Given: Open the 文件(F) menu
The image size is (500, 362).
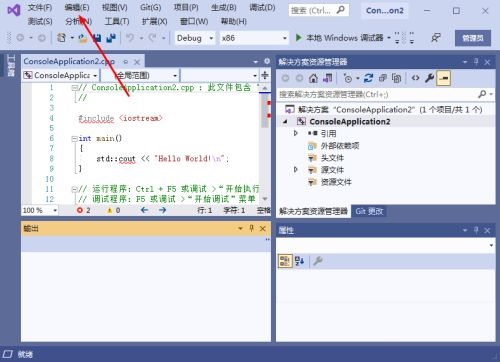Looking at the screenshot, I should point(40,8).
